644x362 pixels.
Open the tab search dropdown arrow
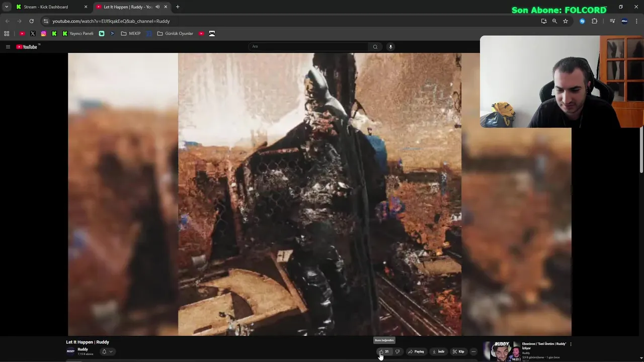coord(6,7)
